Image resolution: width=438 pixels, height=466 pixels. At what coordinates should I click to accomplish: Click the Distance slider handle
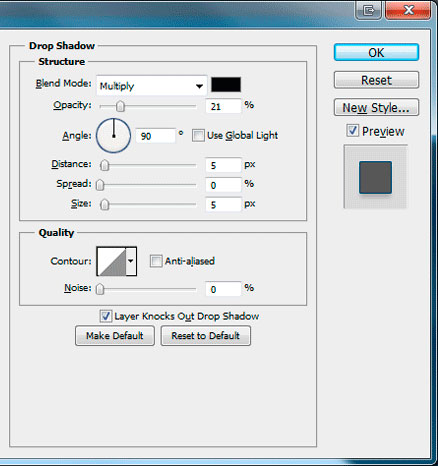click(105, 165)
